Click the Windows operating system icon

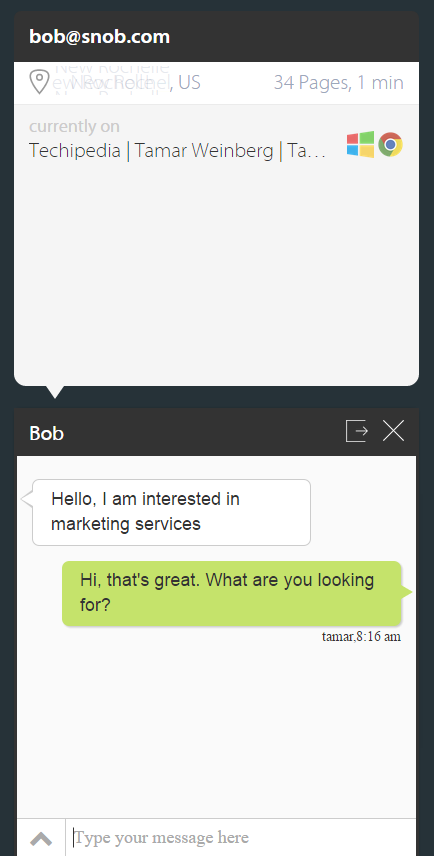360,145
